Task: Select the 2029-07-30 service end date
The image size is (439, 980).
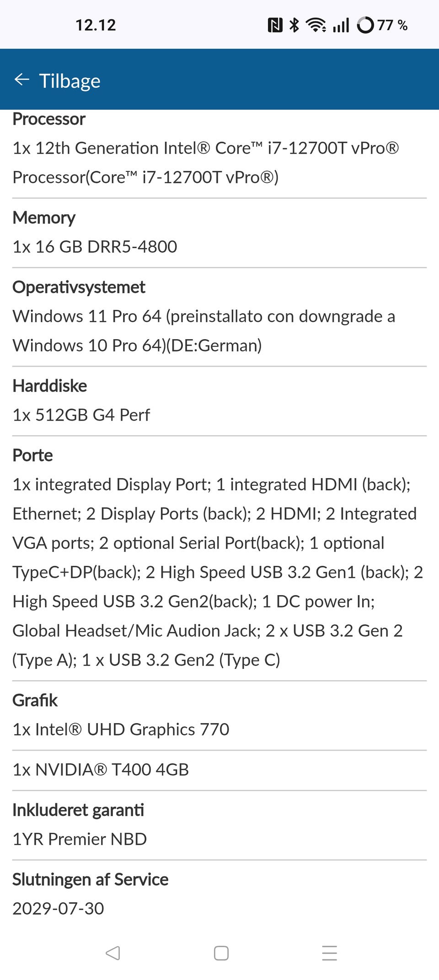Action: (58, 909)
